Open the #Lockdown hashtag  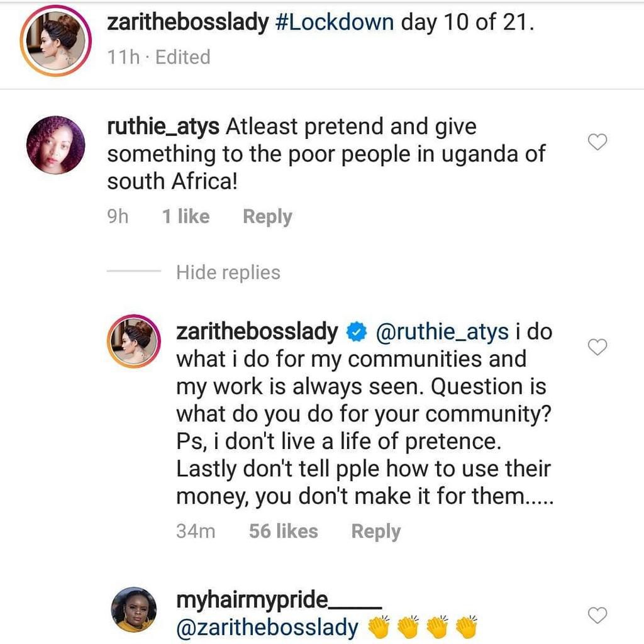click(x=335, y=23)
